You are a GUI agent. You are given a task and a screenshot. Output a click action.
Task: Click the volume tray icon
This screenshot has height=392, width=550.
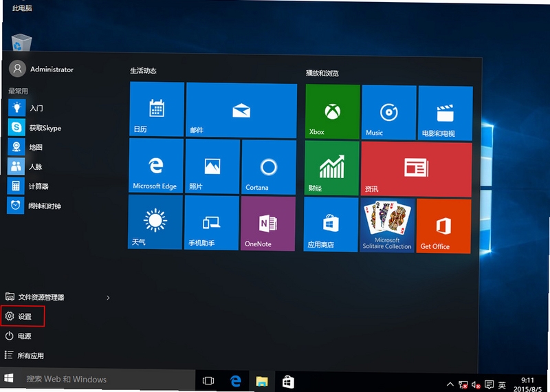click(x=476, y=384)
